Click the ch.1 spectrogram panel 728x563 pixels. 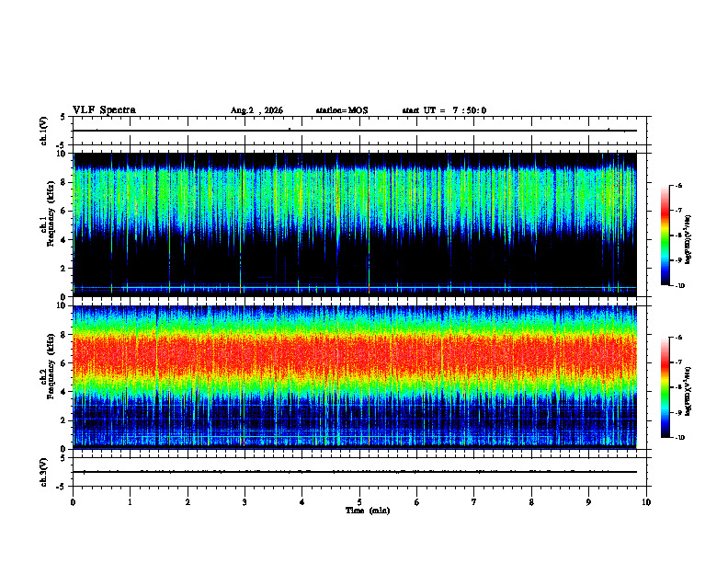pyautogui.click(x=355, y=224)
